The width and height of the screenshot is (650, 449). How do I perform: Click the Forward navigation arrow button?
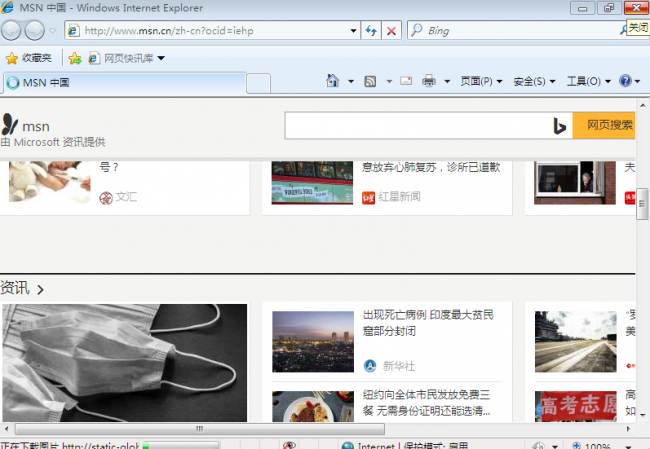[x=34, y=30]
